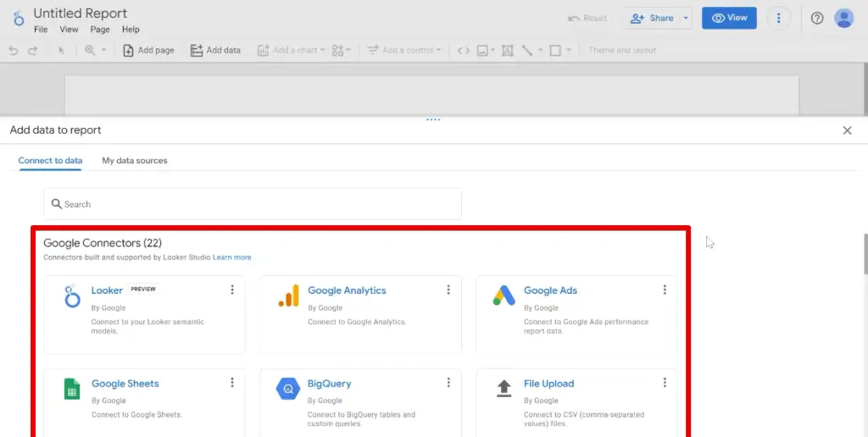The height and width of the screenshot is (437, 868).
Task: Select the Google Sheets connector icon
Action: coord(72,389)
